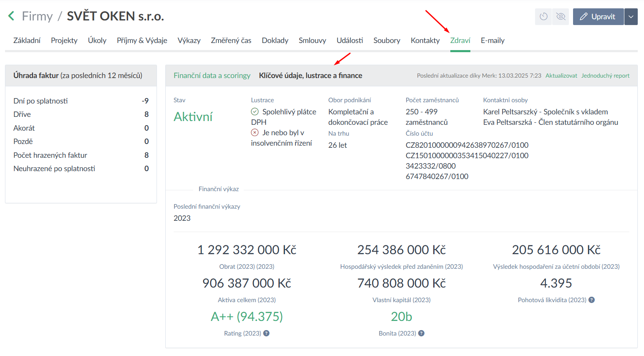Click the Aktualizovat link

tap(561, 76)
